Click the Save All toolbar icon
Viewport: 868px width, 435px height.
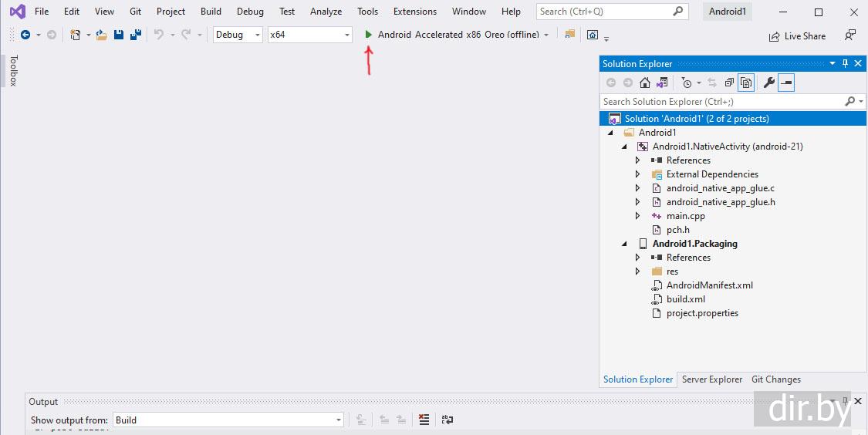click(135, 35)
